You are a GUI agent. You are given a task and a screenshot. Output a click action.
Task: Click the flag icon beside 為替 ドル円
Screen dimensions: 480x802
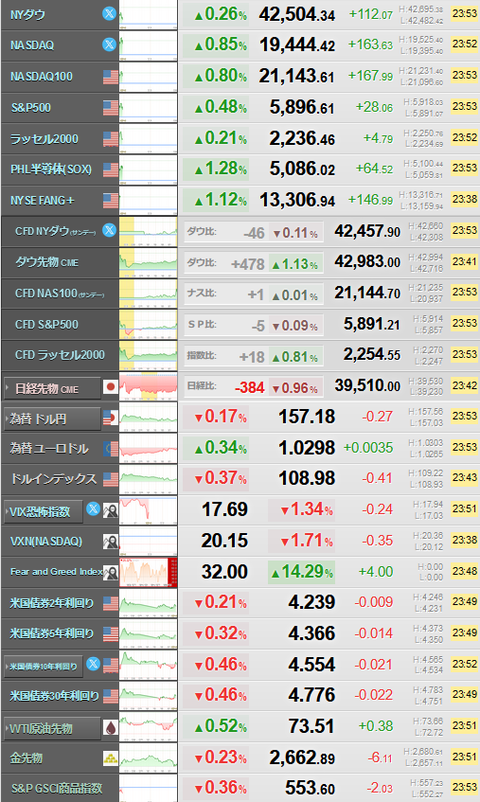(111, 418)
